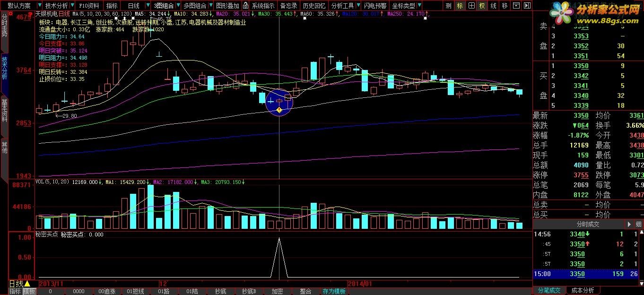
Task: Click 历史回忆 history replay button
Action: pos(314,6)
